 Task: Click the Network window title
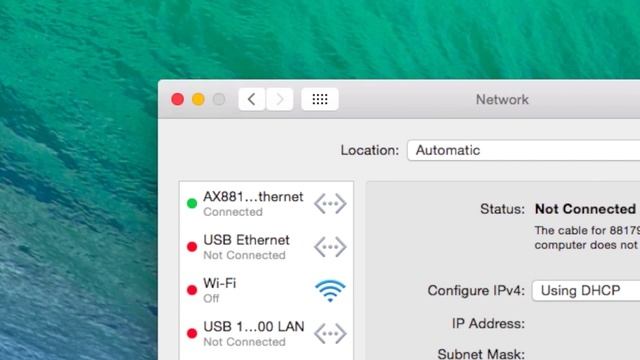tap(502, 100)
